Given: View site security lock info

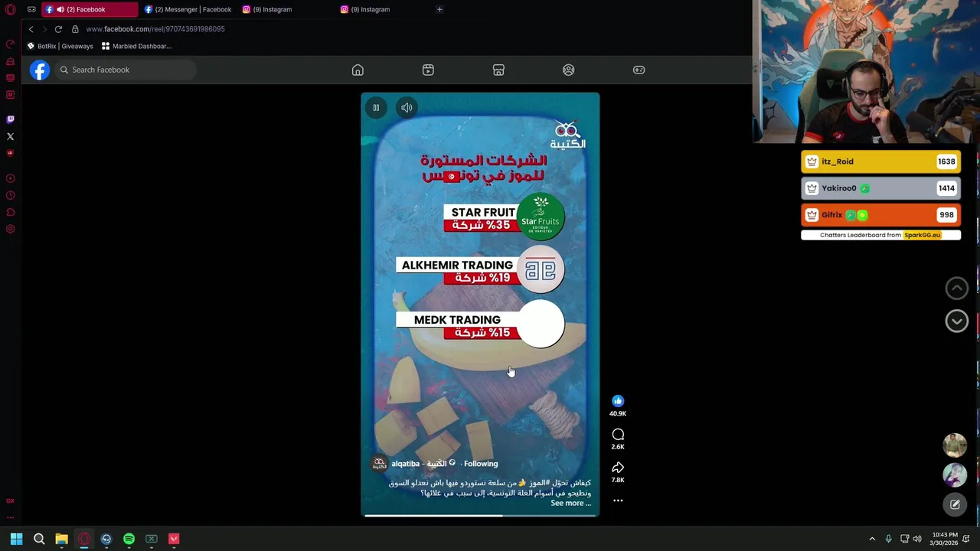Looking at the screenshot, I should 75,29.
